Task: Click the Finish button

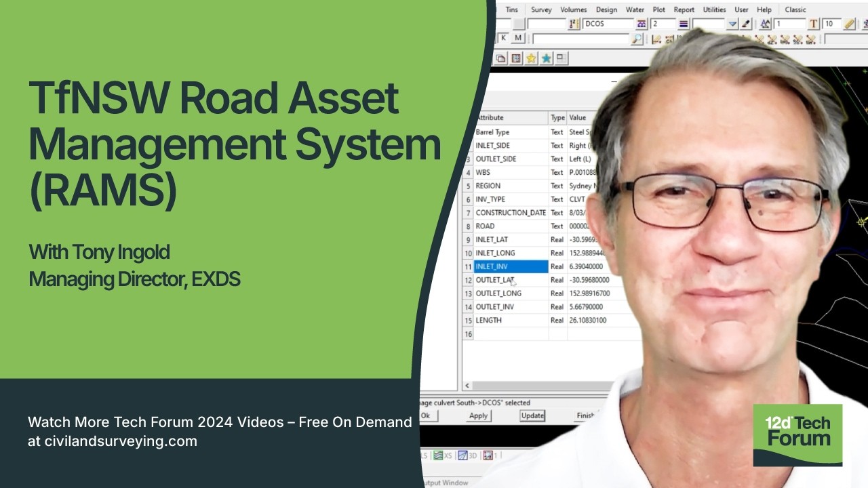Action: 585,415
